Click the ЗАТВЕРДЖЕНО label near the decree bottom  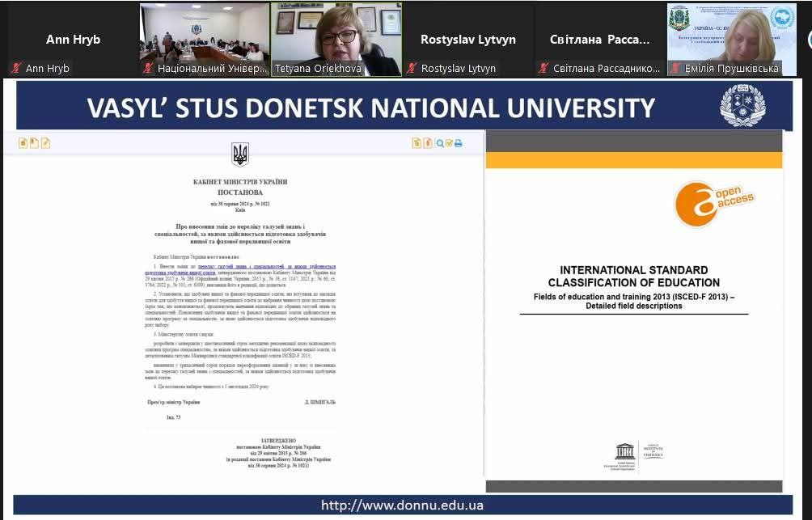point(278,441)
